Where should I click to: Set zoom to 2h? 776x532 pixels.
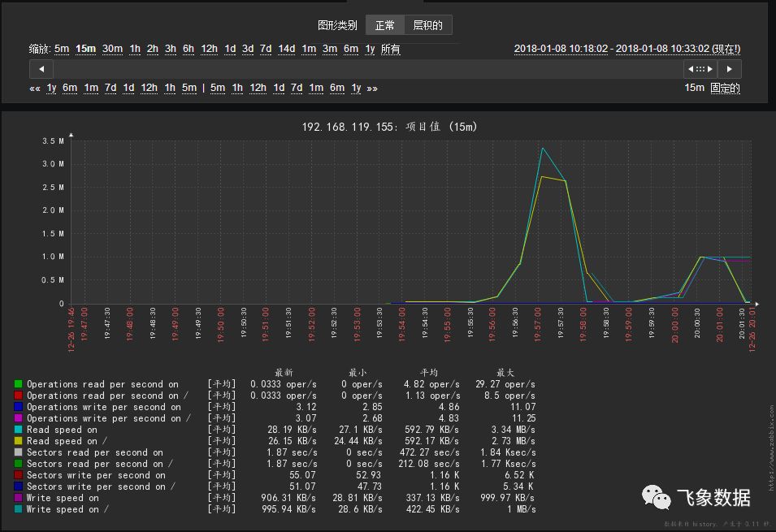point(153,49)
